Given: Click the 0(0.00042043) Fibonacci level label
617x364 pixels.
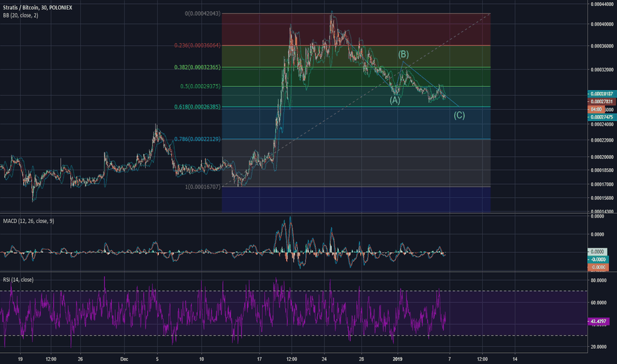Looking at the screenshot, I should tap(203, 13).
